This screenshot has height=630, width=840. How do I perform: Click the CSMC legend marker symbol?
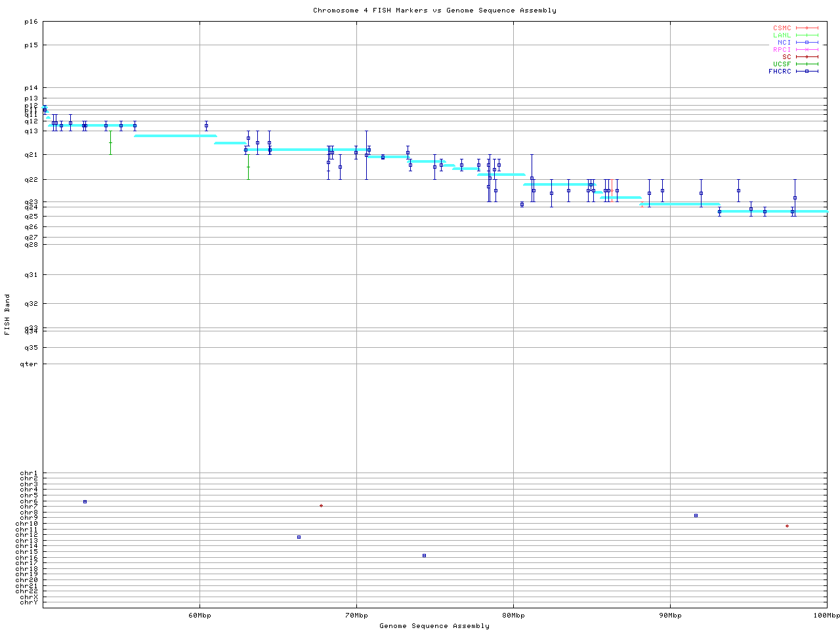pos(807,28)
